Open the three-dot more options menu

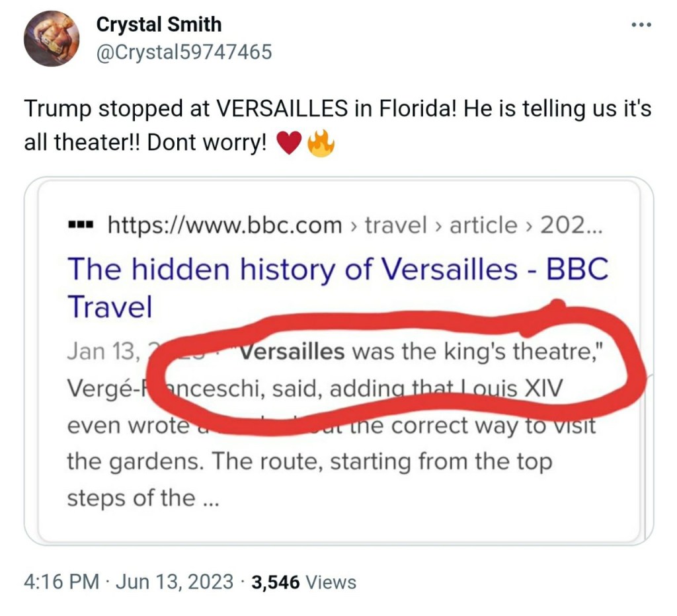pyautogui.click(x=641, y=25)
